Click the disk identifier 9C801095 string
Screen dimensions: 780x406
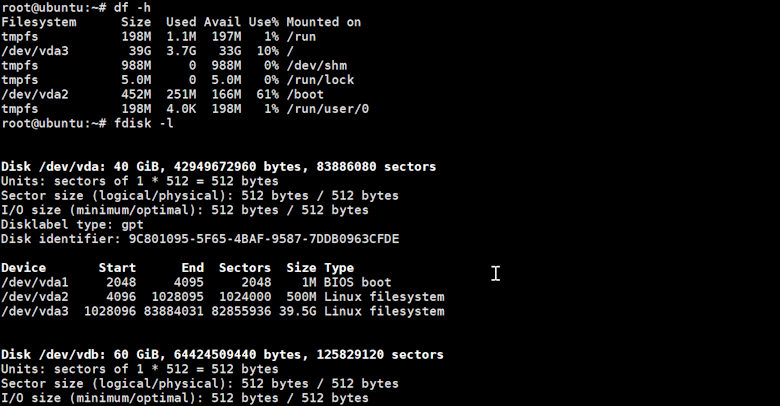(264, 239)
